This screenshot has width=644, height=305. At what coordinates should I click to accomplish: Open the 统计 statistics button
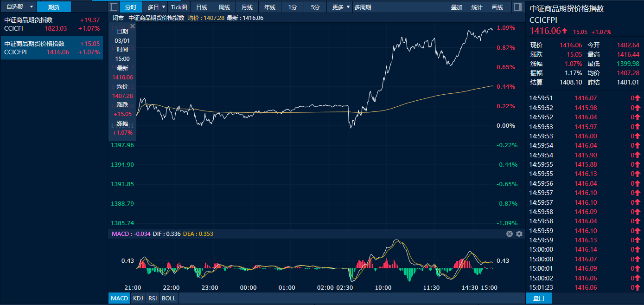pos(477,7)
